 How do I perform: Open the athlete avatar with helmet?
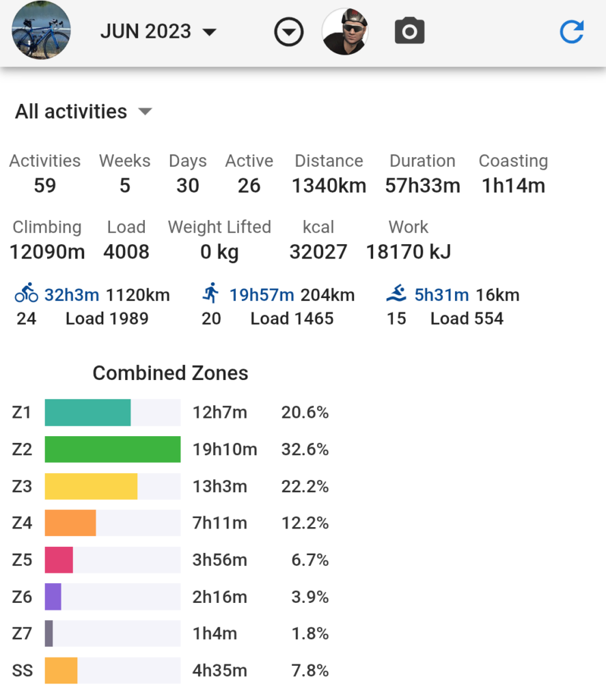click(x=345, y=31)
